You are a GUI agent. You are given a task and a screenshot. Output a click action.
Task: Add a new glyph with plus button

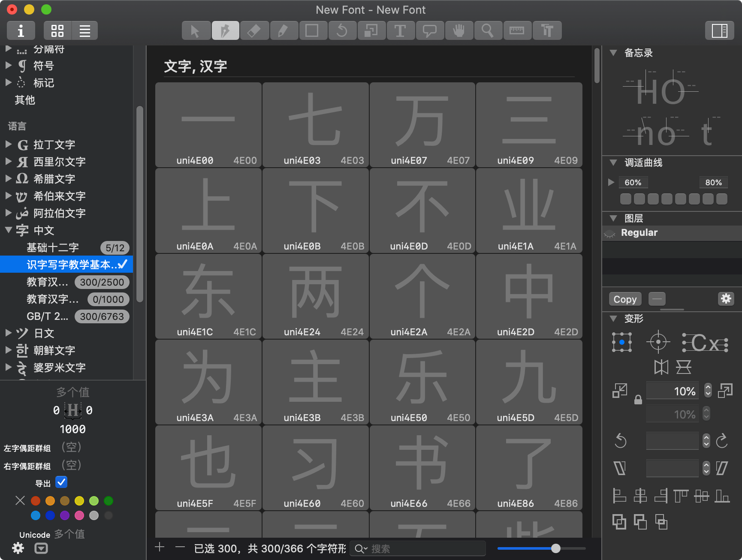pyautogui.click(x=160, y=547)
